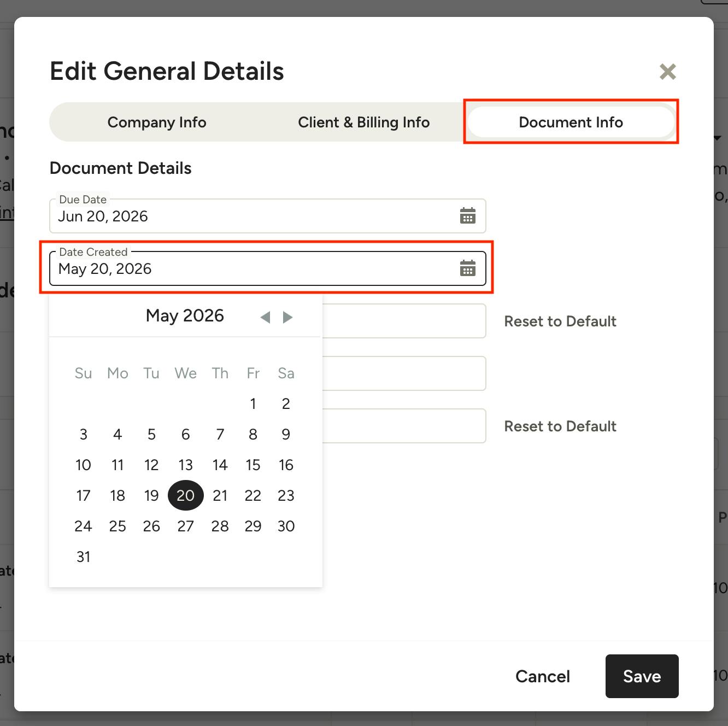Click the Date Created calendar icon
This screenshot has width=728, height=726.
pyautogui.click(x=468, y=268)
